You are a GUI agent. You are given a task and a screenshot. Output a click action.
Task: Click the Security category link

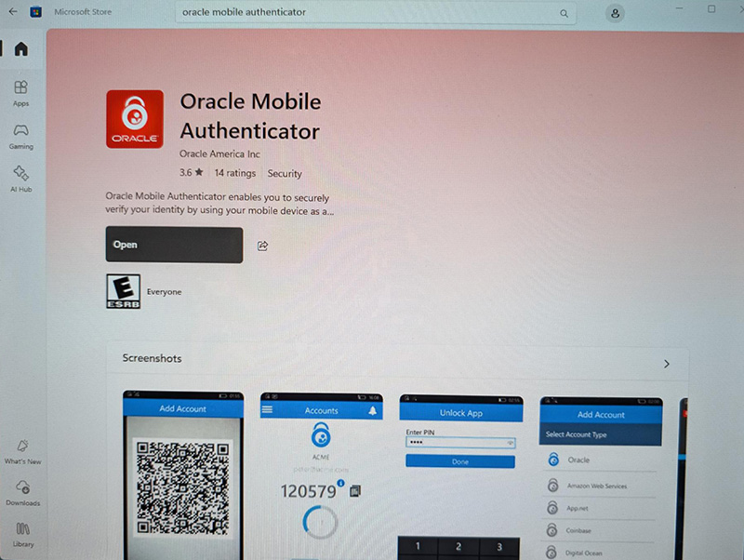(x=285, y=174)
